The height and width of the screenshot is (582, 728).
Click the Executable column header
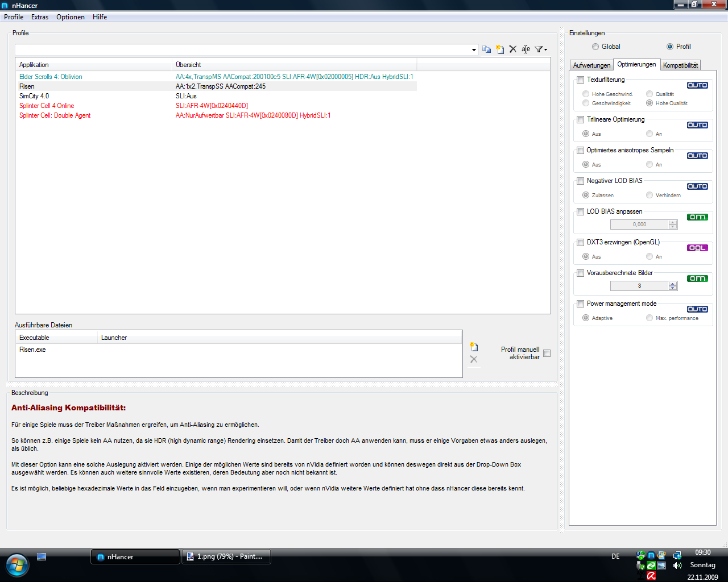click(x=56, y=338)
